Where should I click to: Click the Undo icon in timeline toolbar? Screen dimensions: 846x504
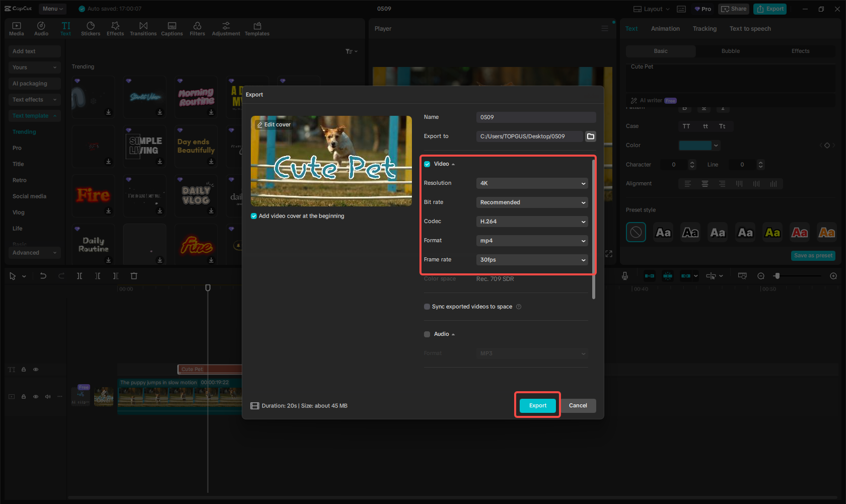(x=43, y=276)
